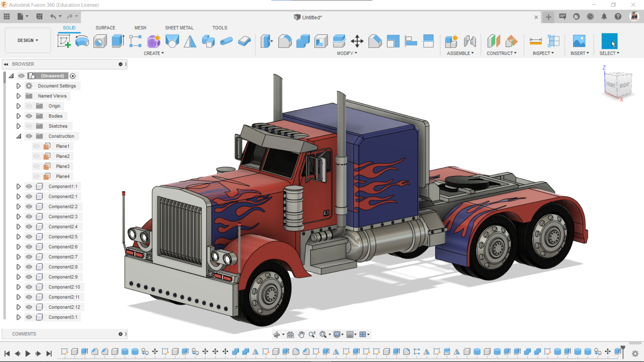Screen dimensions: 644x362
Task: Open the Measure tool icon
Action: point(535,41)
